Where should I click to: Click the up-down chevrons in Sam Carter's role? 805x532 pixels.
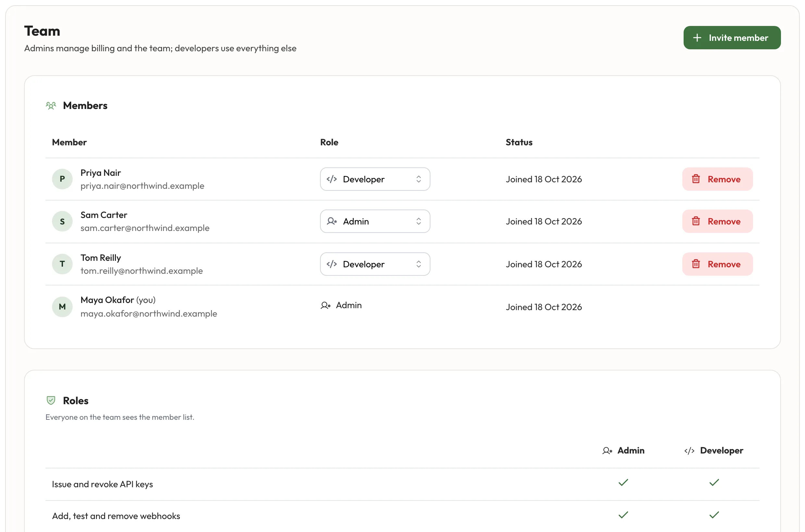pos(419,221)
